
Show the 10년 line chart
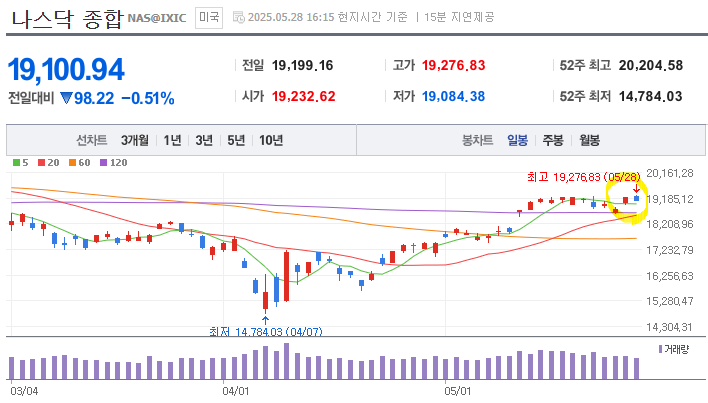click(271, 140)
